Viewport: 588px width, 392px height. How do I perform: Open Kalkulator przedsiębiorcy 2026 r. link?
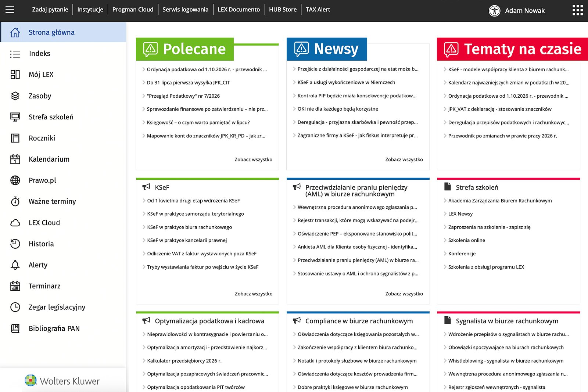pyautogui.click(x=184, y=361)
